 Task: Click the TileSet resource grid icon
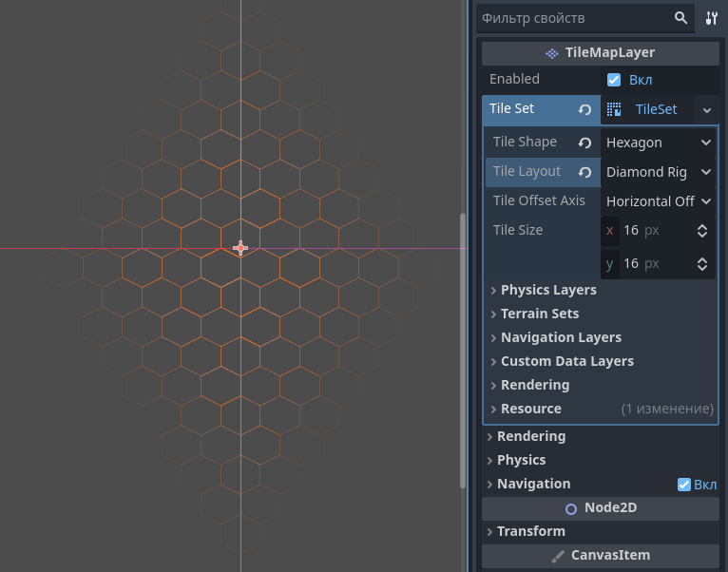(614, 109)
